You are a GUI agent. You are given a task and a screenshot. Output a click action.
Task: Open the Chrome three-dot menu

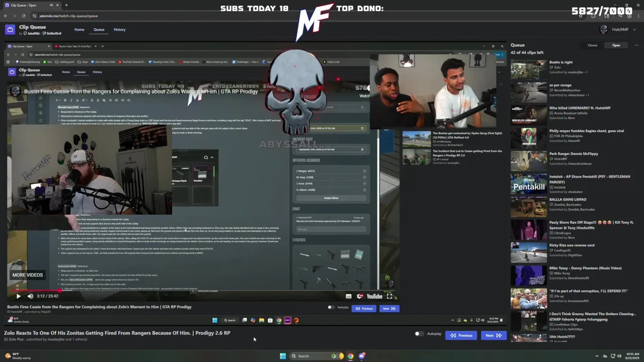[637, 16]
